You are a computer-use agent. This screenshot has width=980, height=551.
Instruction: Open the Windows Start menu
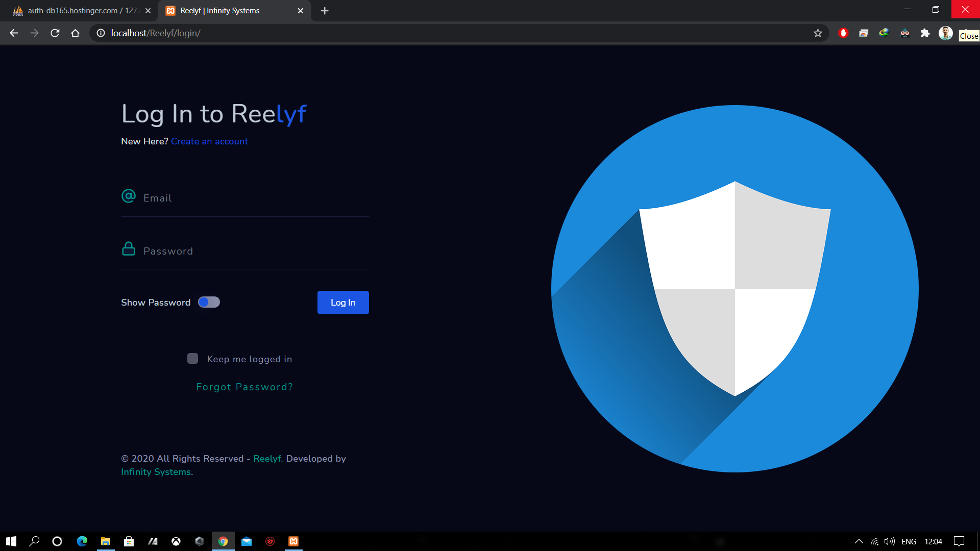(10, 541)
